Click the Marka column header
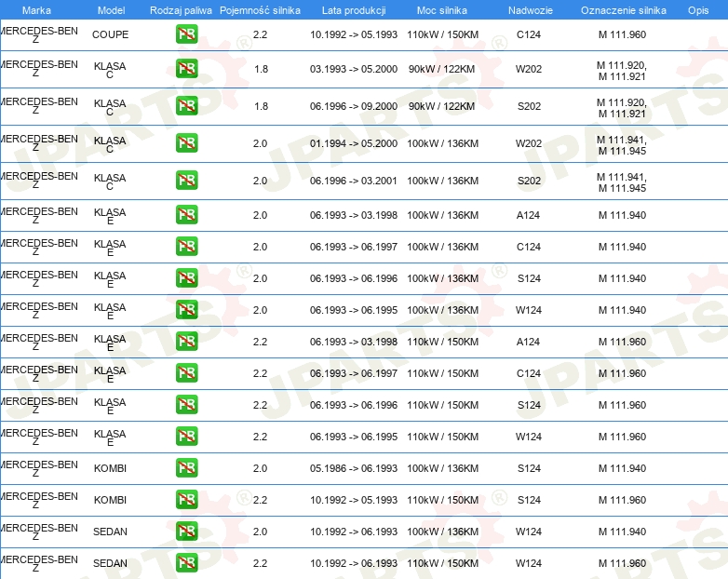The width and height of the screenshot is (728, 579). (36, 10)
